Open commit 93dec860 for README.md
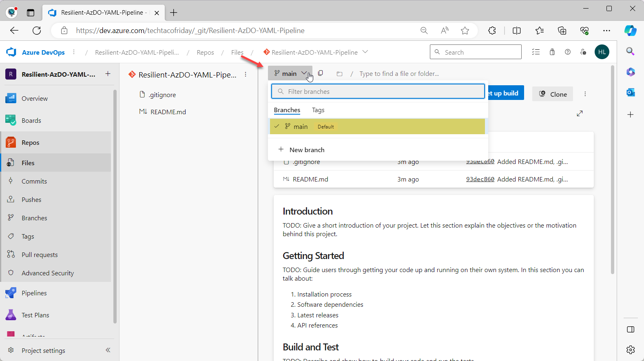Screen dimensions: 644x361 click(x=480, y=179)
